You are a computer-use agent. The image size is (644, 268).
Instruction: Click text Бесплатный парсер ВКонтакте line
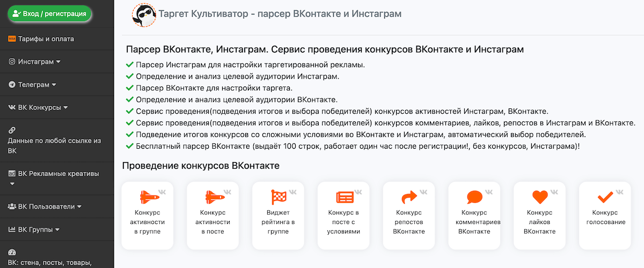coord(357,146)
